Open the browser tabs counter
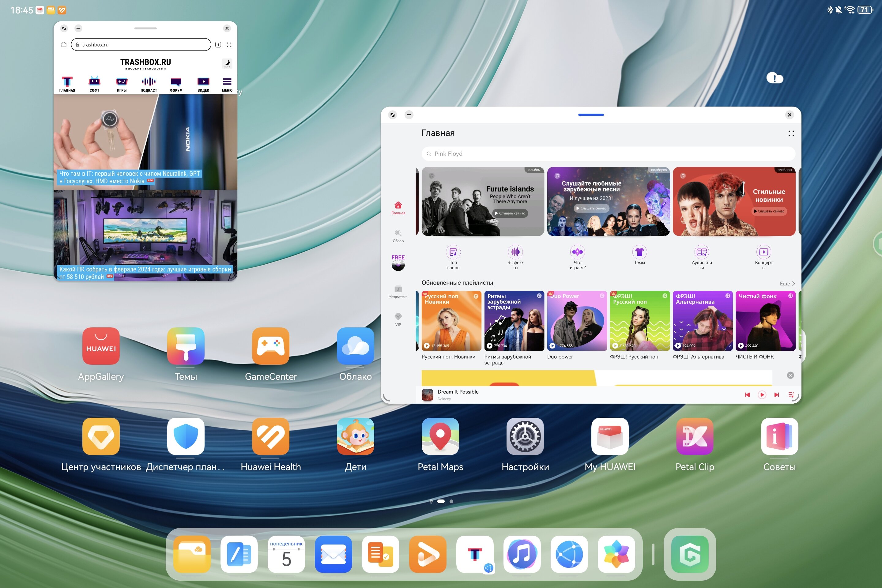 [x=218, y=45]
